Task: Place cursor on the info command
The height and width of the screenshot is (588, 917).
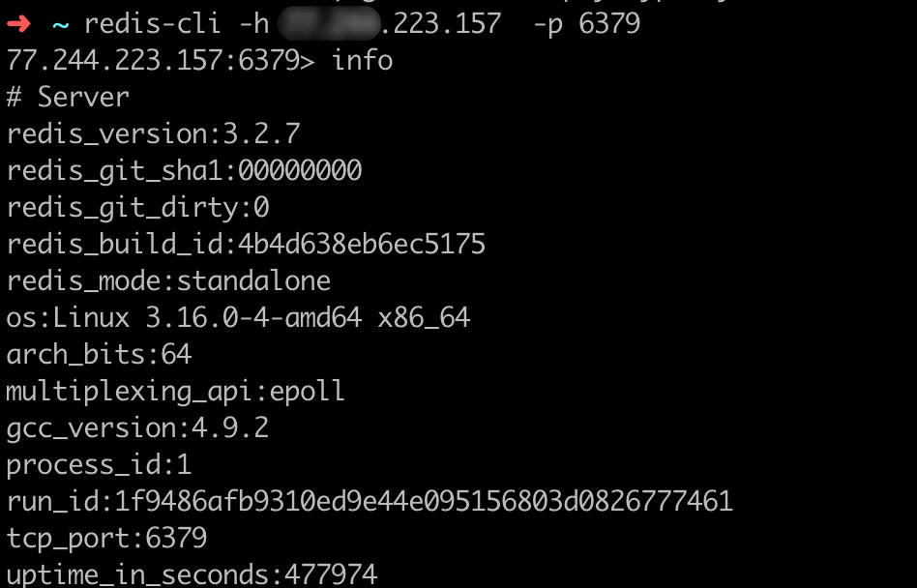Action: pyautogui.click(x=362, y=61)
